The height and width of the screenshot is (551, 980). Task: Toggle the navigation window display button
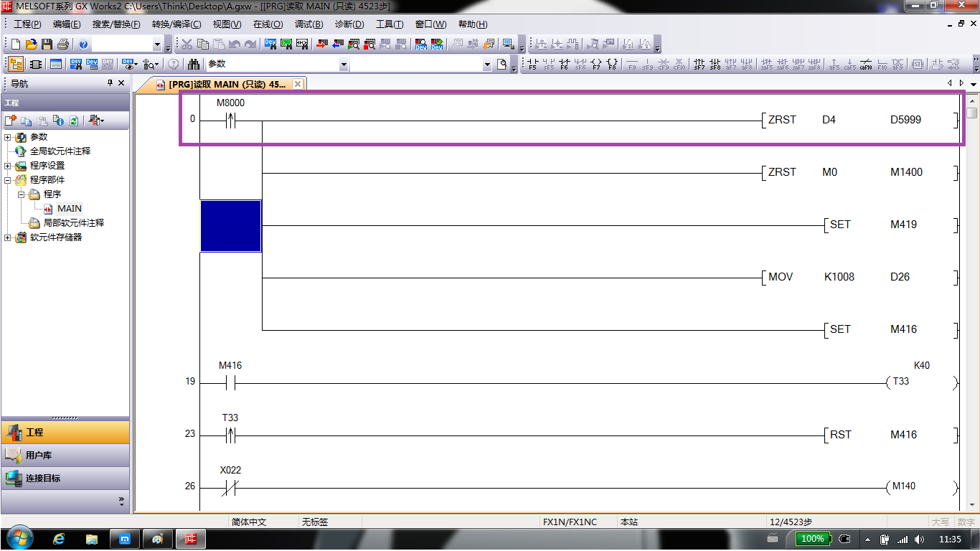pos(15,65)
